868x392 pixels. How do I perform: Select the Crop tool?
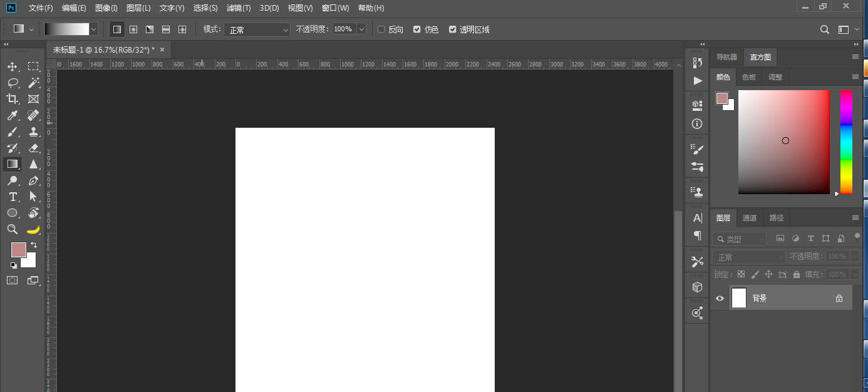(13, 99)
